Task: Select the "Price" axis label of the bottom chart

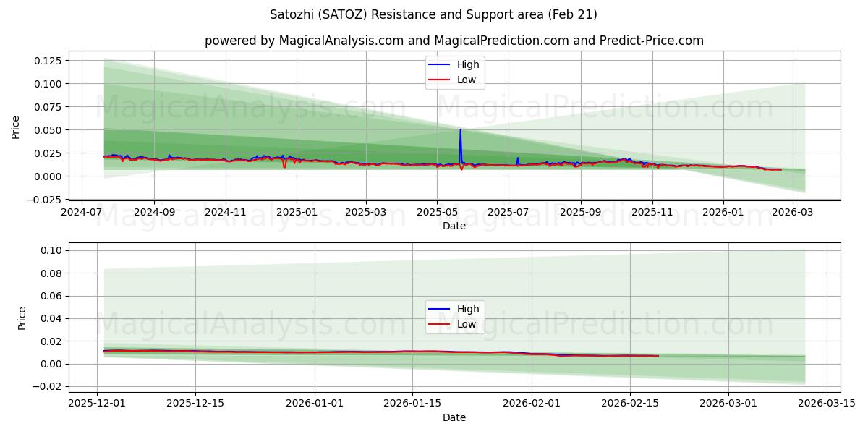Action: (22, 318)
